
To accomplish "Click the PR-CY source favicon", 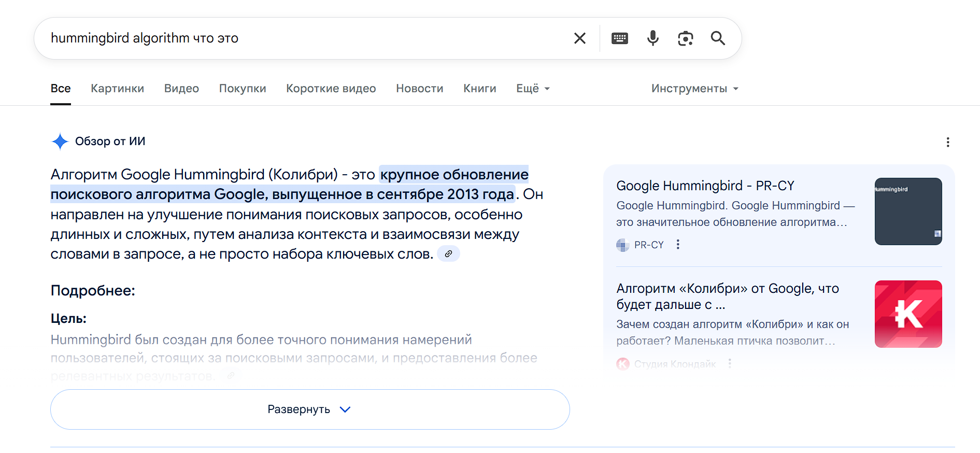I will click(622, 245).
